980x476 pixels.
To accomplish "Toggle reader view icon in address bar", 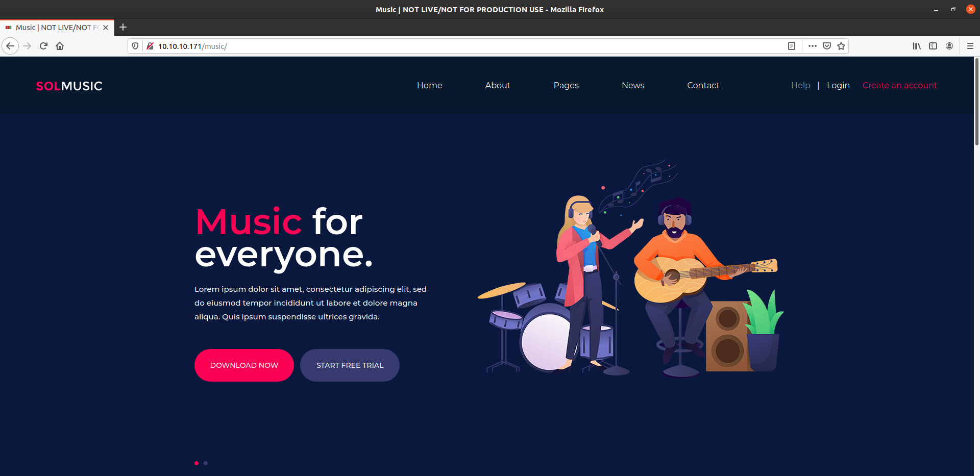I will tap(792, 46).
